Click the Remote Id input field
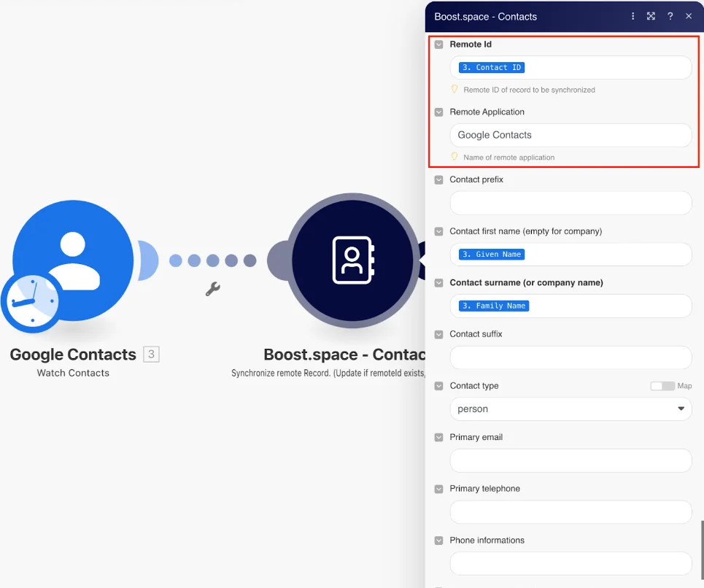 click(570, 67)
